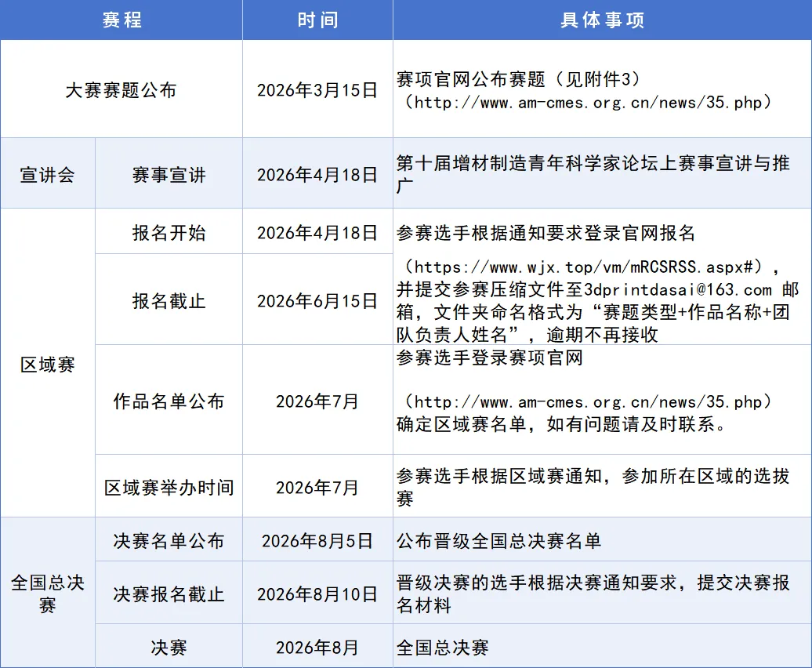Click the 决赛 cell in the last row
Image resolution: width=812 pixels, height=668 pixels.
pos(169,646)
